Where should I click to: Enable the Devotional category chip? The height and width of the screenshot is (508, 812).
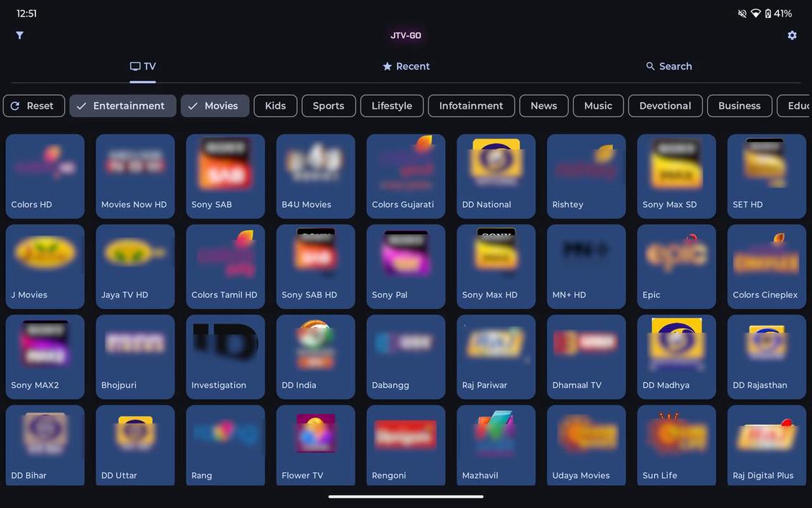[665, 106]
